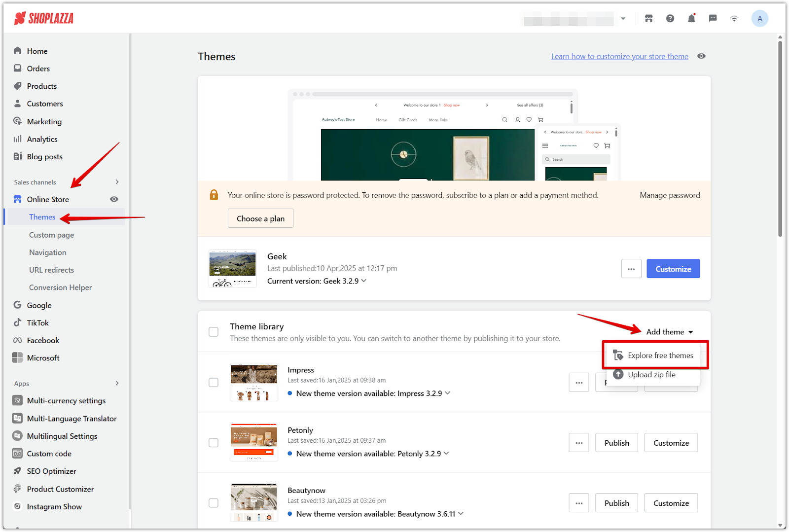
Task: Click the Geek theme thumbnail
Action: tap(232, 269)
